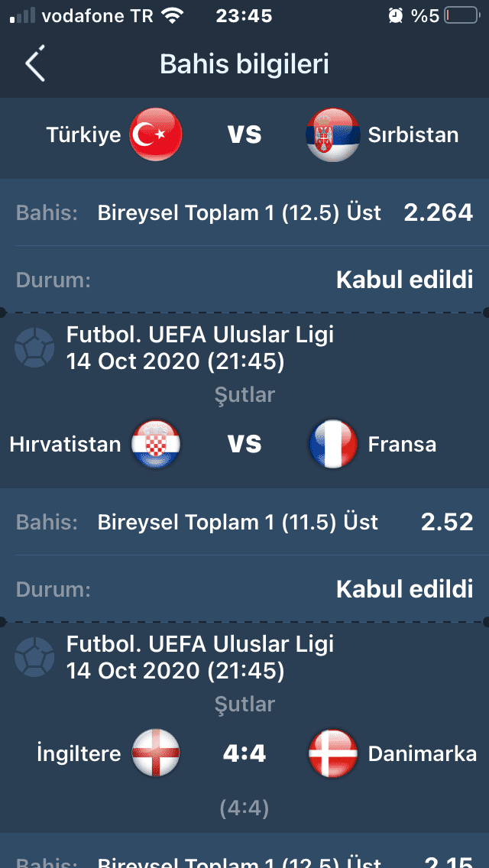The height and width of the screenshot is (868, 489).
Task: Select the 2.264 odds value
Action: (439, 212)
